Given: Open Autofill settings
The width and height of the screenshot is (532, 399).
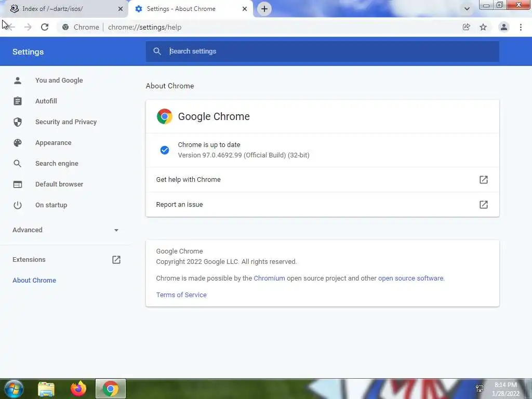Looking at the screenshot, I should pos(46,101).
